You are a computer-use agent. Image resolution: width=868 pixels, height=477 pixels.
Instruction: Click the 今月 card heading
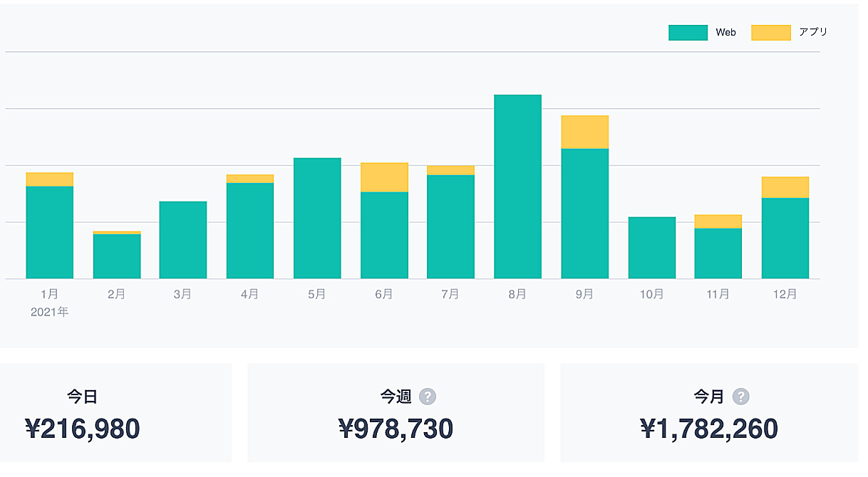coord(709,397)
